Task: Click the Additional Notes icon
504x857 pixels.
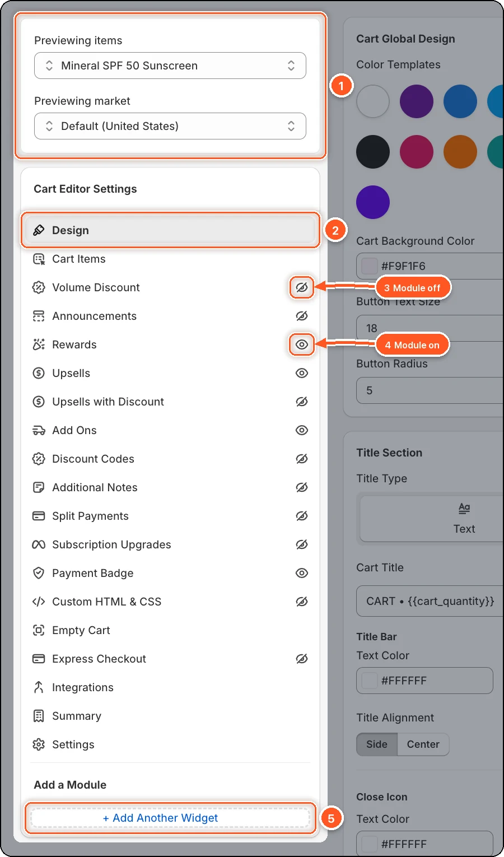Action: click(39, 487)
